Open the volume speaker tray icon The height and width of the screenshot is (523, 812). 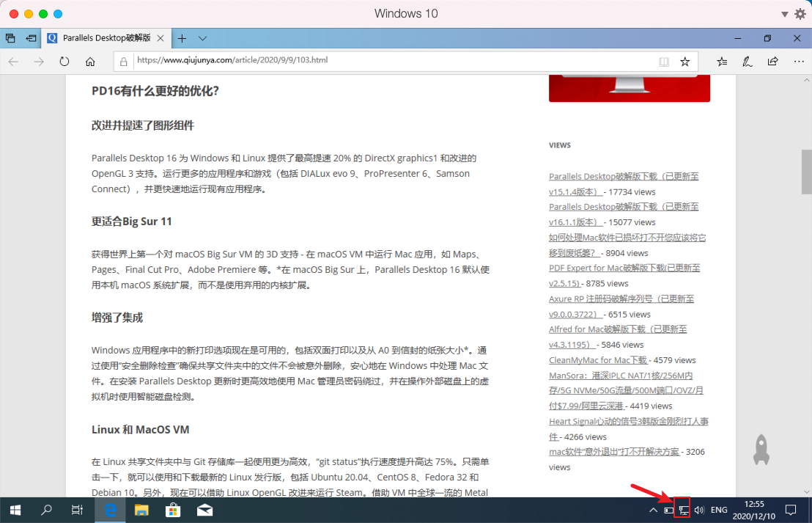(699, 510)
